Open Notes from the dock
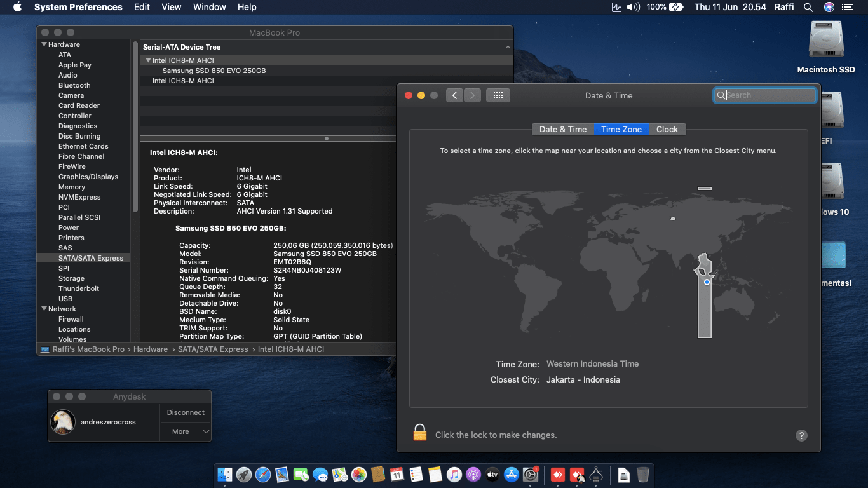 tap(435, 474)
